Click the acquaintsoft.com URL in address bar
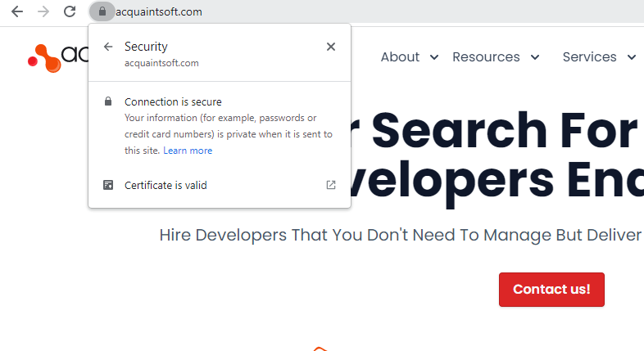This screenshot has width=644, height=351. click(x=160, y=11)
